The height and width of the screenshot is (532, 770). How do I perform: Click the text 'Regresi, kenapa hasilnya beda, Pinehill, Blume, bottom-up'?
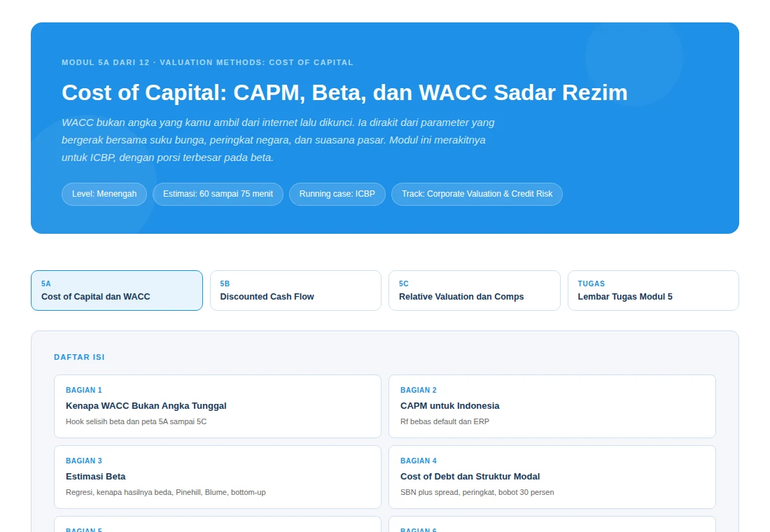click(165, 492)
